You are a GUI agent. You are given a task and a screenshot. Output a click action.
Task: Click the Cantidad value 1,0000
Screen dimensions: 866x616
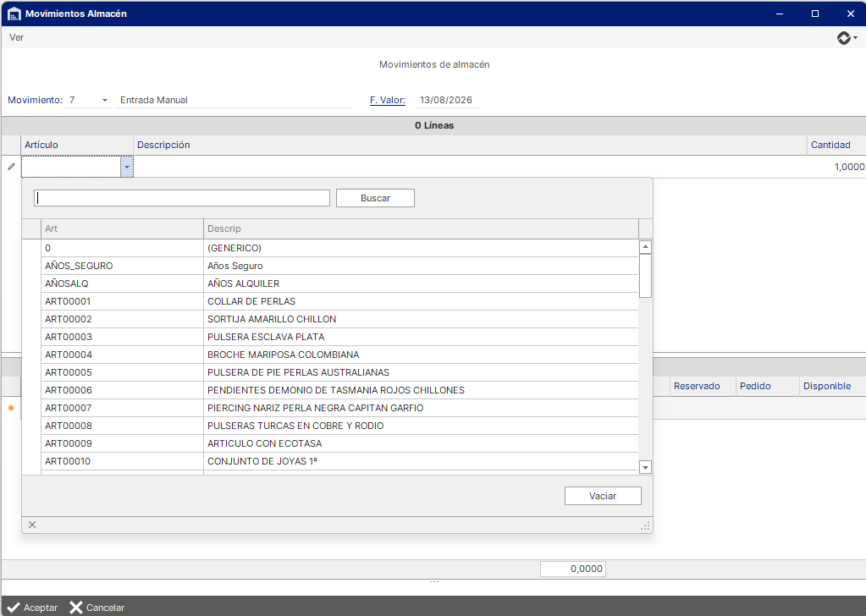tap(849, 167)
